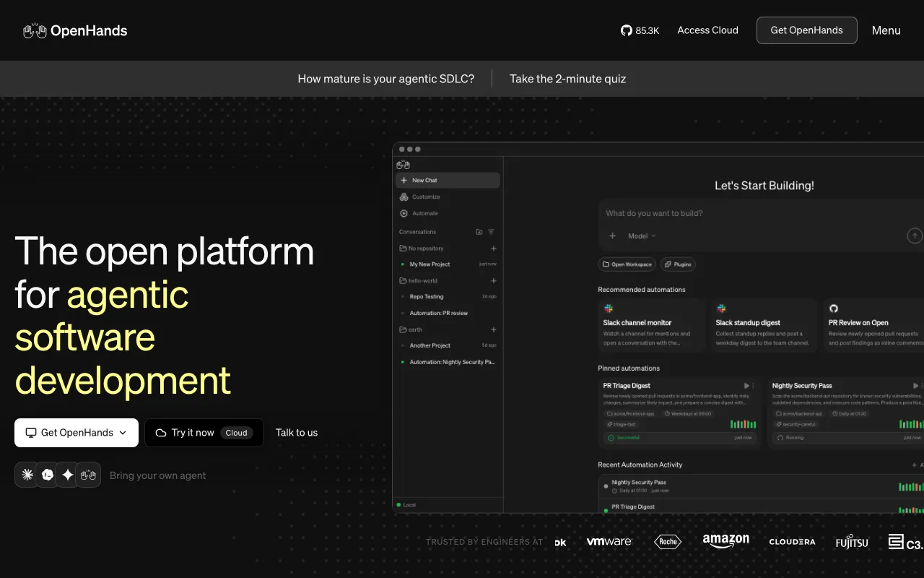924x578 pixels.
Task: Click the Weekdays at 09:00 schedule tag
Action: click(x=687, y=414)
